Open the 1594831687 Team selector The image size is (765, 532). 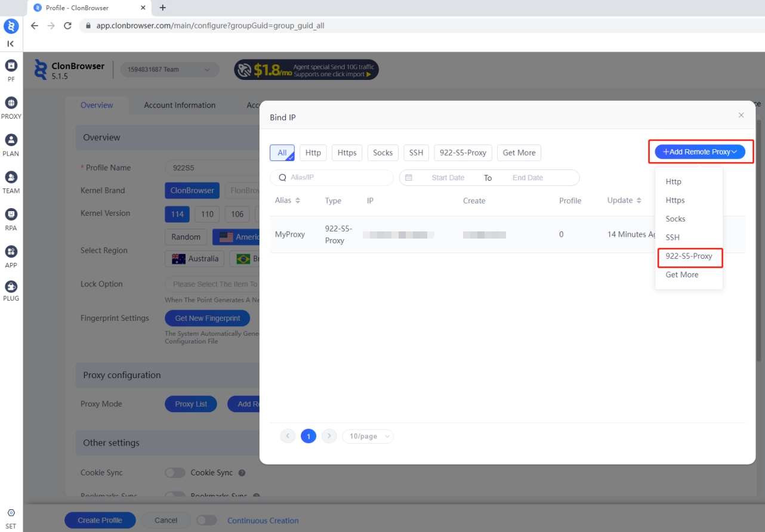coord(169,70)
